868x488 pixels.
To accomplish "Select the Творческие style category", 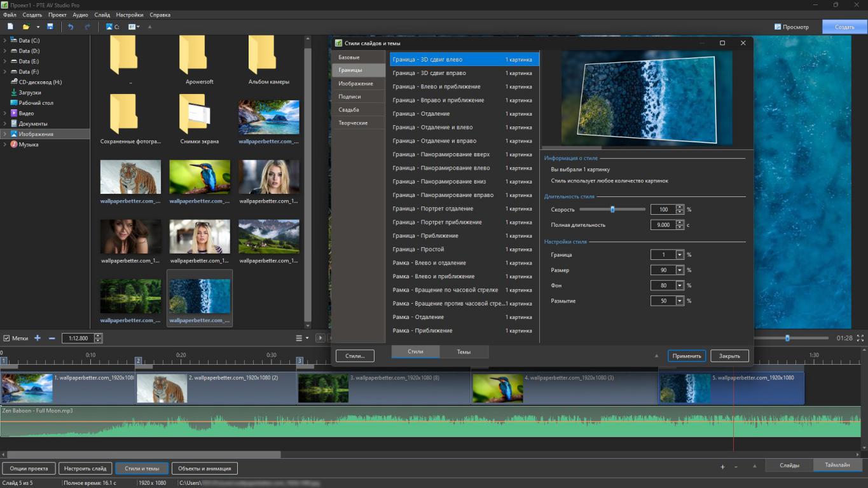I will [x=353, y=123].
